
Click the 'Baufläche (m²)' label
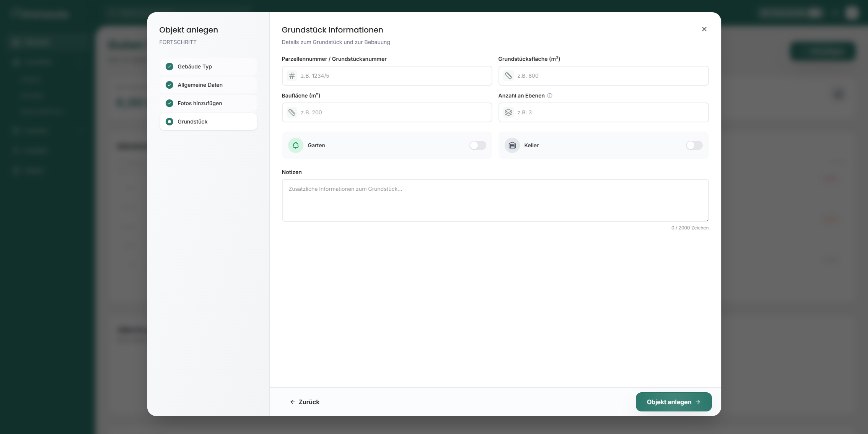301,96
